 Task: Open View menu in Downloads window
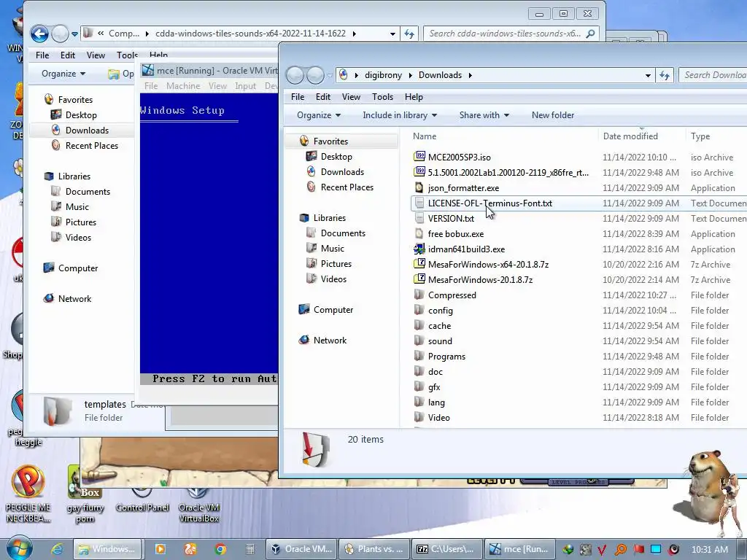[x=351, y=97]
